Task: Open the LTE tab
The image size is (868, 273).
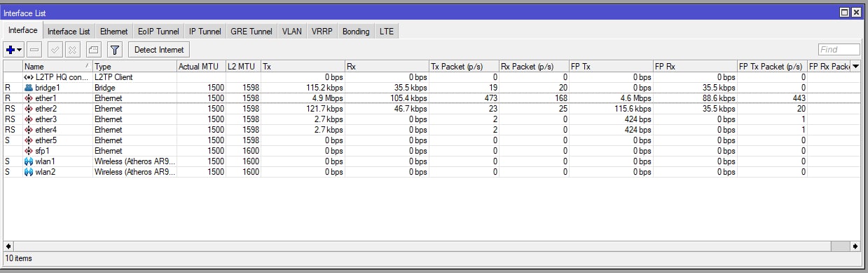Action: [387, 32]
